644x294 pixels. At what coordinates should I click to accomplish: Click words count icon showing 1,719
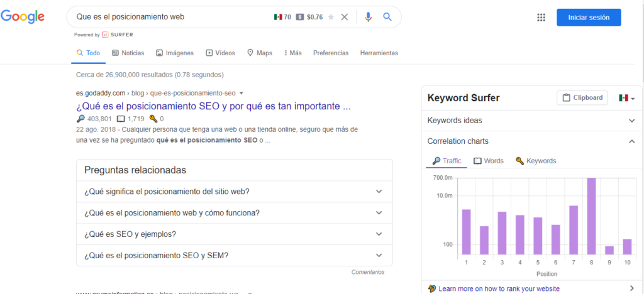tap(121, 119)
